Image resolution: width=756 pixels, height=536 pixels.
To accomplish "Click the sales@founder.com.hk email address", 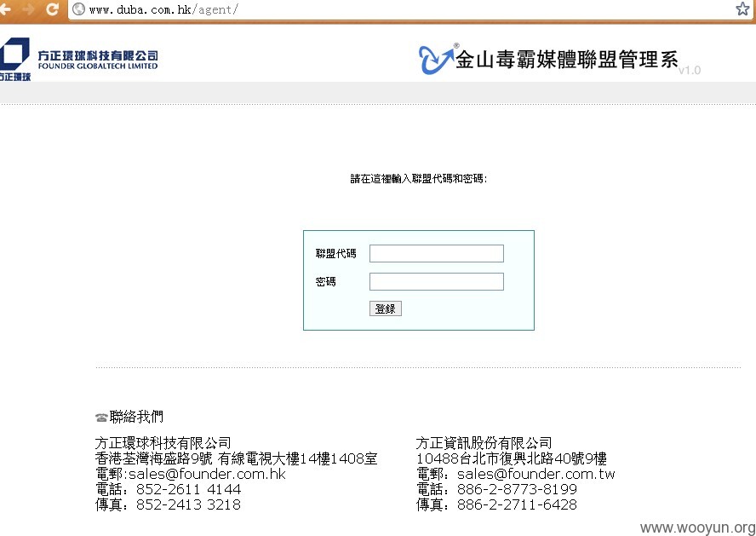I will (208, 474).
